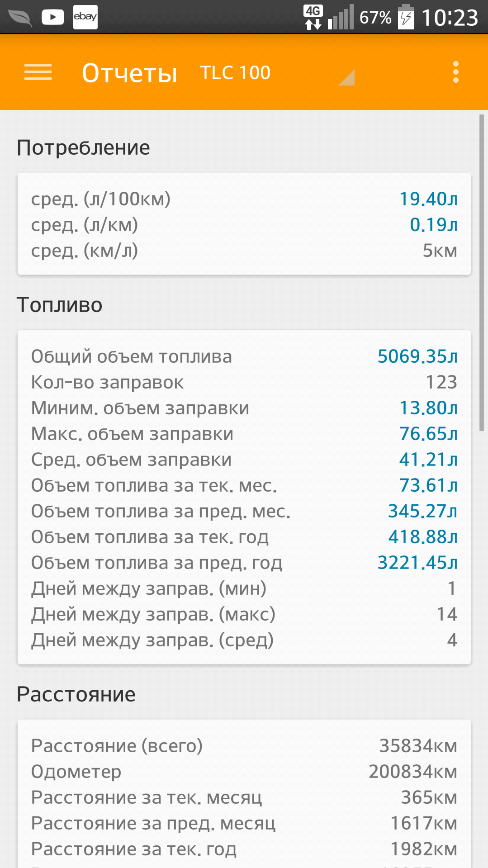Tap the 5069.35л total fuel value

pyautogui.click(x=417, y=356)
